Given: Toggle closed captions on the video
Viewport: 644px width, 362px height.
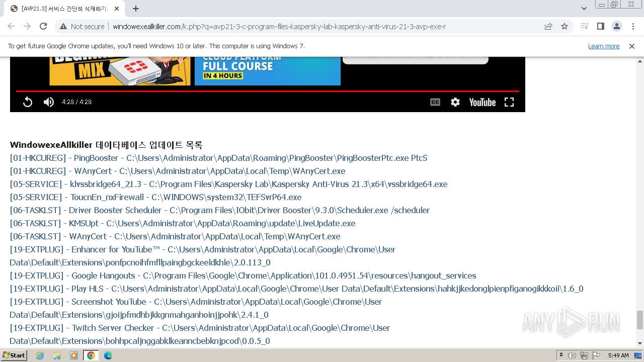Looking at the screenshot, I should (x=435, y=102).
